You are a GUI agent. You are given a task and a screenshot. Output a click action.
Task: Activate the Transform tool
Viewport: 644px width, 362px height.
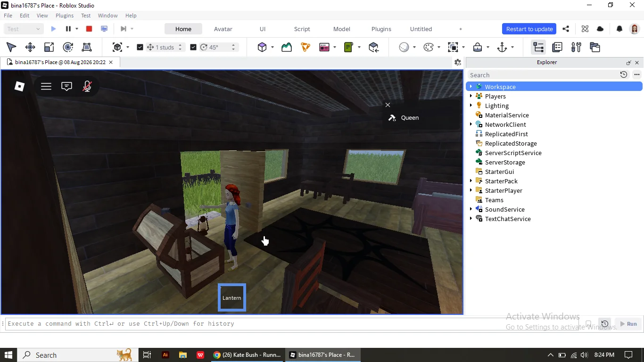(87, 47)
